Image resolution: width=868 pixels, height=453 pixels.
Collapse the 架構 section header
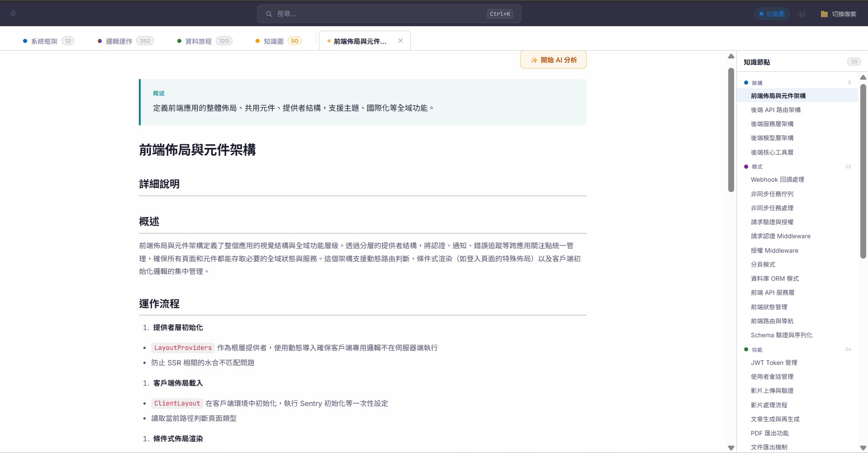[x=756, y=83]
